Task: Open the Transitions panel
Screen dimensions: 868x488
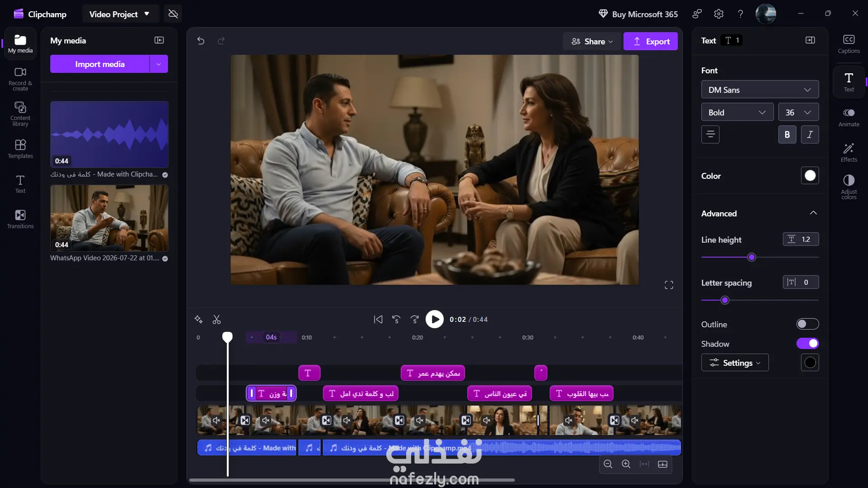Action: pos(20,219)
